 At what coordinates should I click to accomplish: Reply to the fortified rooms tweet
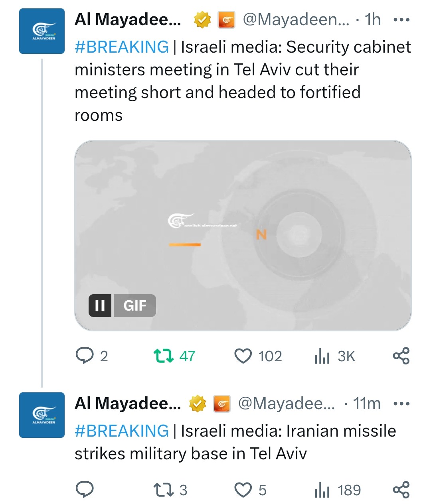coord(85,356)
